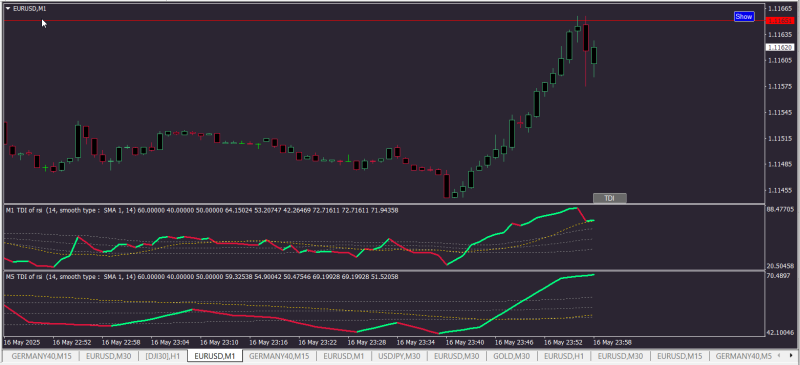Click the active EURUSD,M1 tab
Image resolution: width=800 pixels, height=365 pixels.
click(215, 355)
